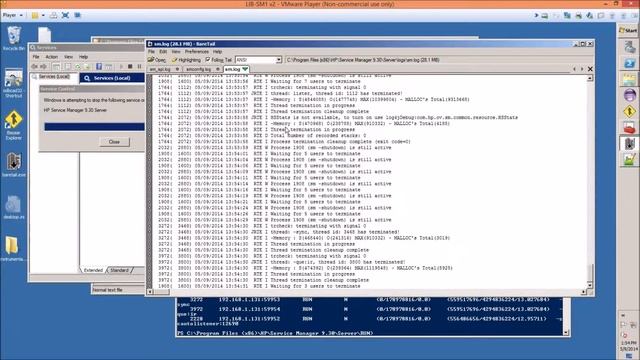Select the desktop.ini file icon on desktop

pos(13,207)
